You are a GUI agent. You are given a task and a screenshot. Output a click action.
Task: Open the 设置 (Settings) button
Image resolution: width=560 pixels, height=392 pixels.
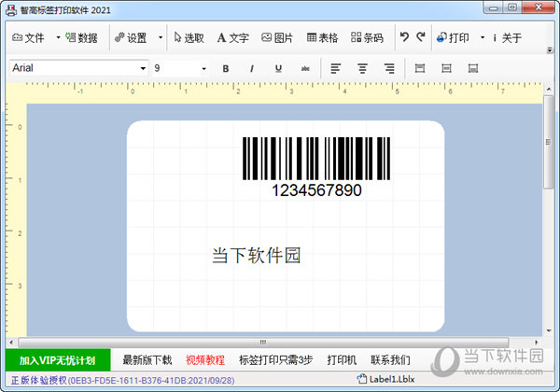[x=131, y=37]
